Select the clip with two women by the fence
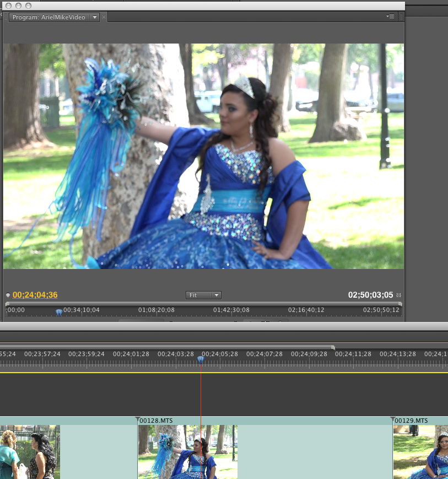 30,451
